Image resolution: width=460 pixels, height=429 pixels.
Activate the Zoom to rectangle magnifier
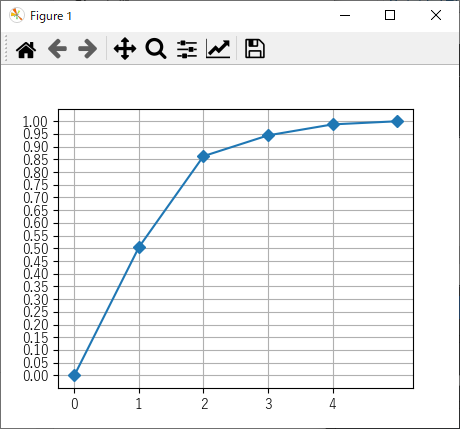click(156, 49)
